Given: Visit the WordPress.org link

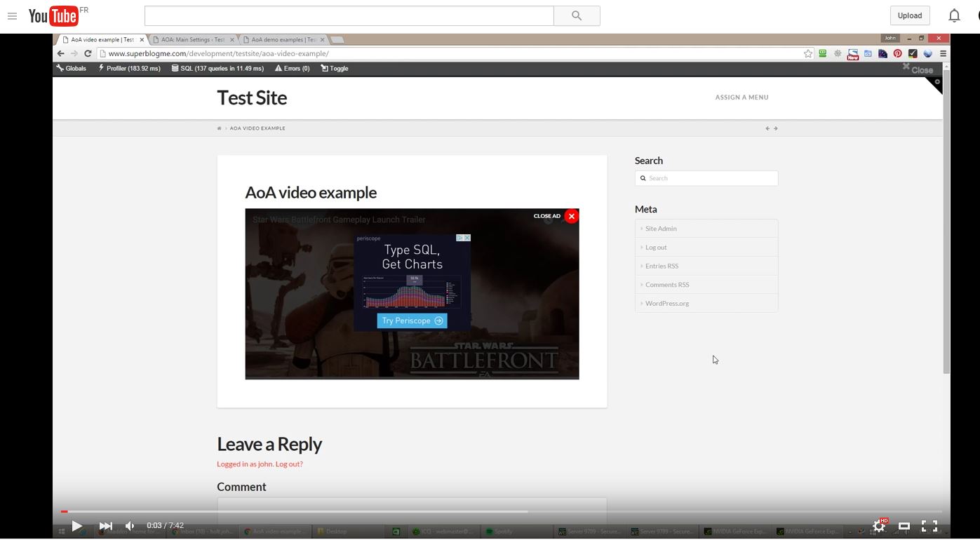Looking at the screenshot, I should 667,304.
